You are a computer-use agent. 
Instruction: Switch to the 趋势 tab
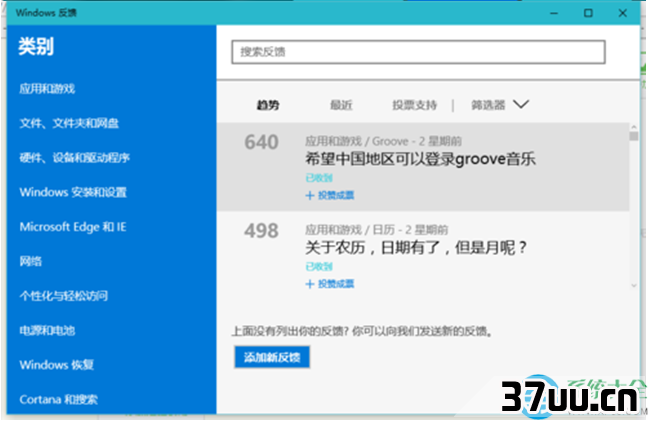tap(268, 105)
